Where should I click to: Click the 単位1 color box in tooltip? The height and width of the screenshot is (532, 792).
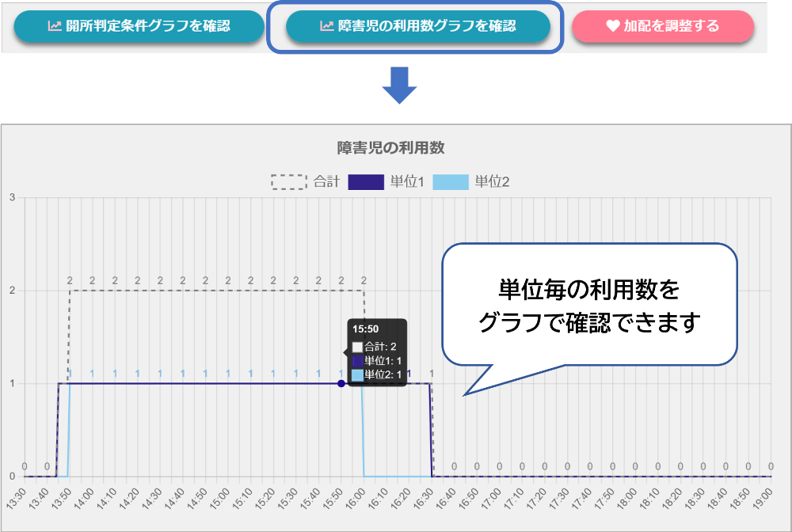357,361
